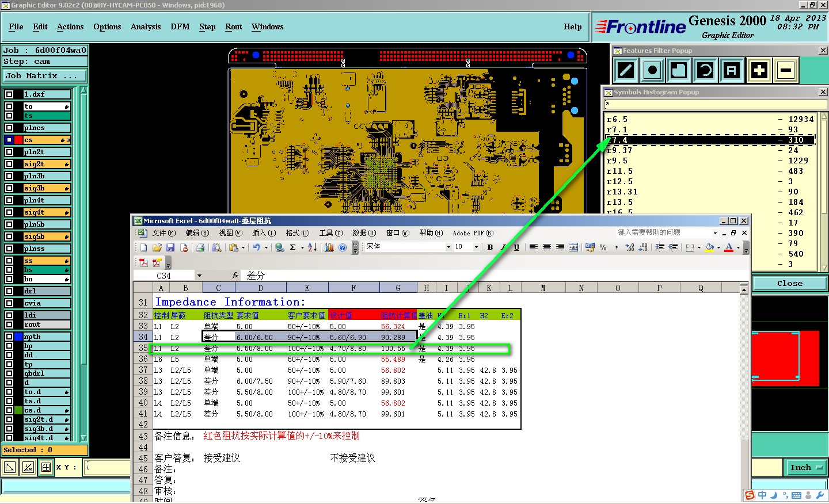Click the XY coordinate input field

click(x=107, y=467)
